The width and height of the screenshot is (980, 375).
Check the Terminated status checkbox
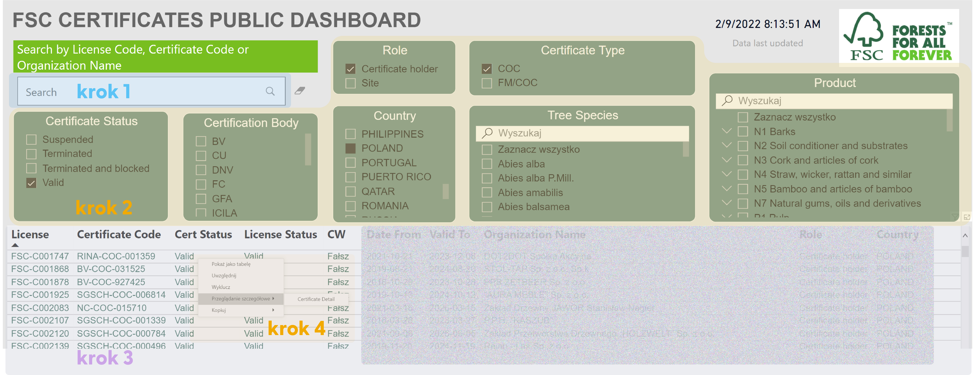(x=31, y=154)
